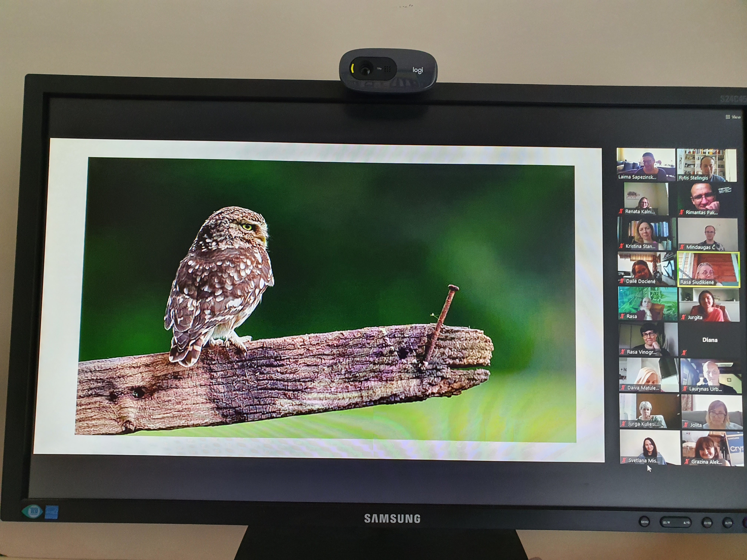Click muted mic icon beside Laurynas Urb...
Screen dimensions: 747x560
tap(685, 389)
